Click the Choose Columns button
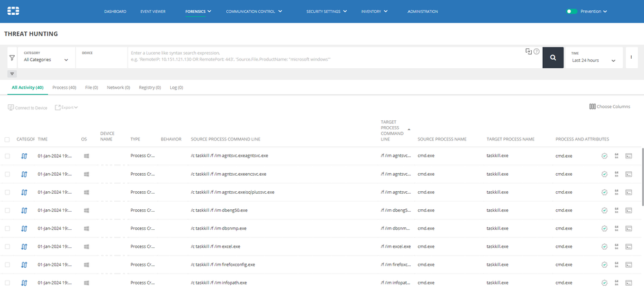Image resolution: width=644 pixels, height=289 pixels. coord(609,107)
